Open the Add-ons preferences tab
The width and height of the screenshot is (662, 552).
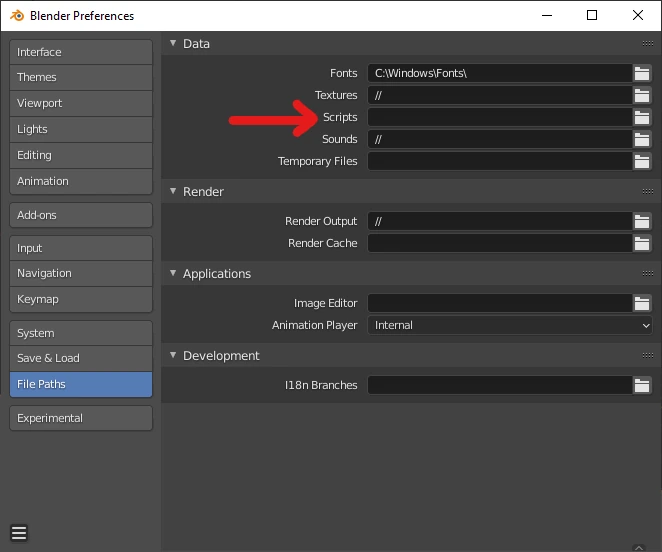tap(81, 215)
